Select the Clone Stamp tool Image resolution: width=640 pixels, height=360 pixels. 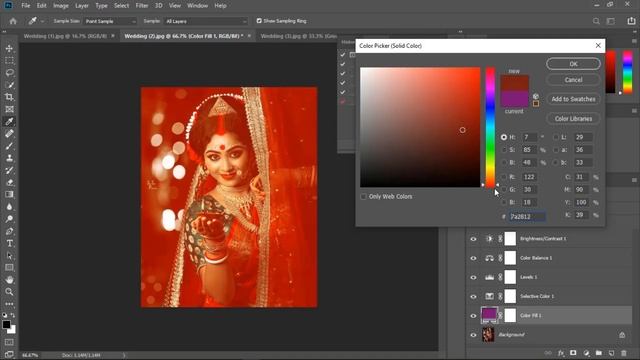point(9,158)
